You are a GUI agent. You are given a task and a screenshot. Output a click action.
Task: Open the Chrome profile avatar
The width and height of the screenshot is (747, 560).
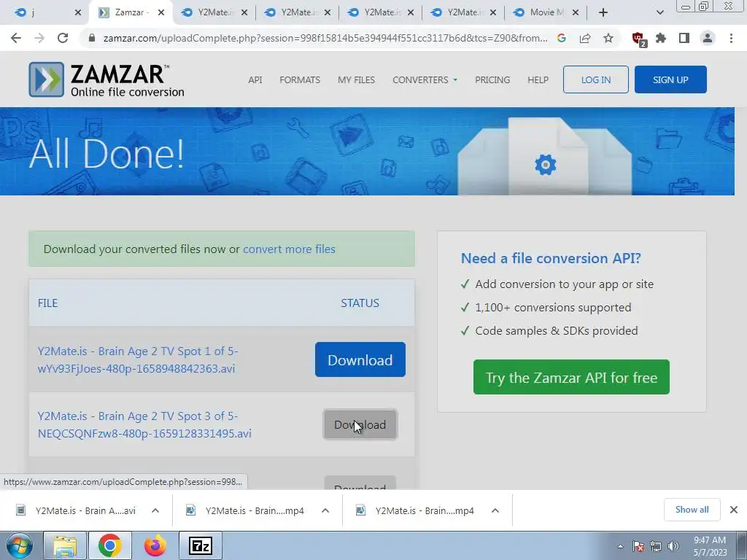pos(708,38)
